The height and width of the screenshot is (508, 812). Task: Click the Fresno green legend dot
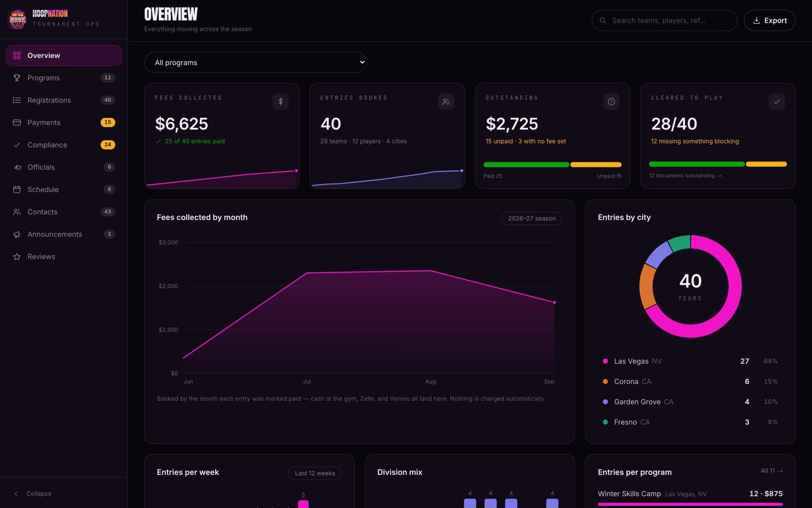click(x=605, y=422)
